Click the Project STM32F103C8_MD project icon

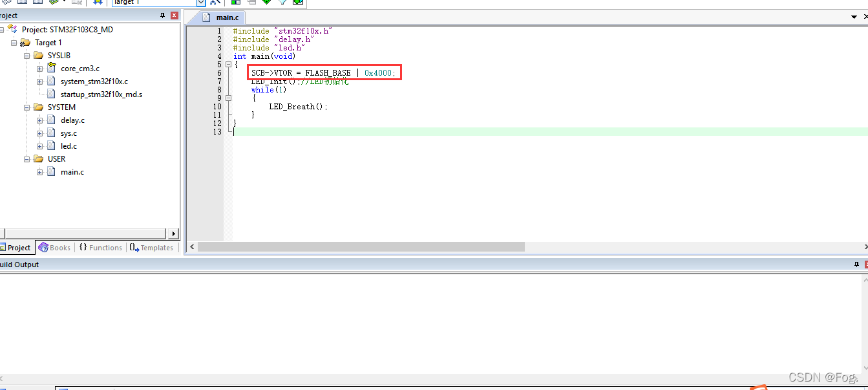click(x=12, y=29)
